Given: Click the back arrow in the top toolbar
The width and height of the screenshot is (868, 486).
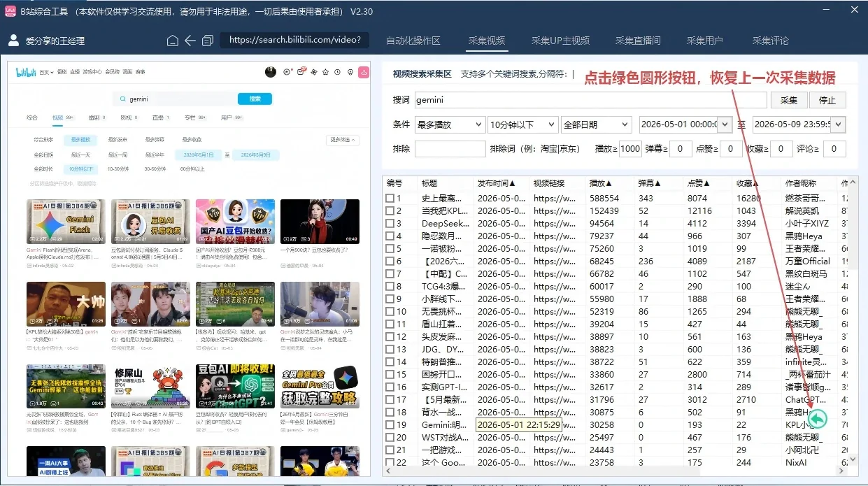Looking at the screenshot, I should [190, 41].
